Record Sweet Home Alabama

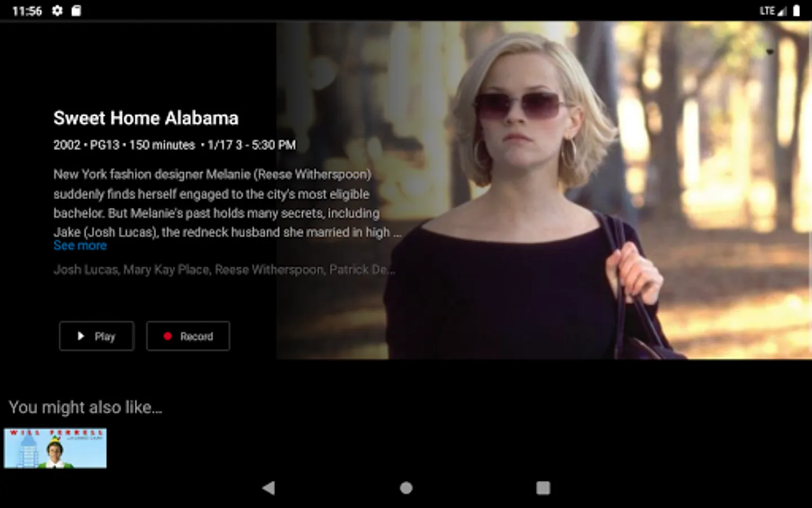pos(188,336)
